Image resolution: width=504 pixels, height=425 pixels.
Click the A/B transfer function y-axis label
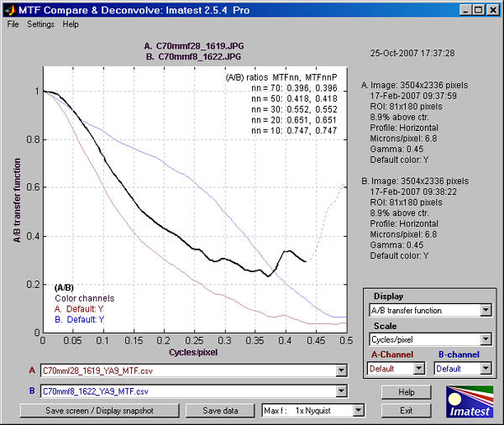17,200
